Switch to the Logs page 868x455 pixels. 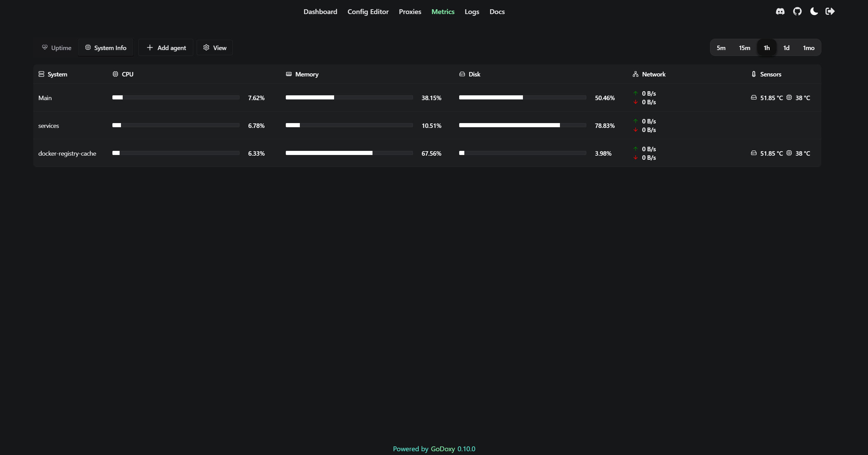(x=472, y=11)
